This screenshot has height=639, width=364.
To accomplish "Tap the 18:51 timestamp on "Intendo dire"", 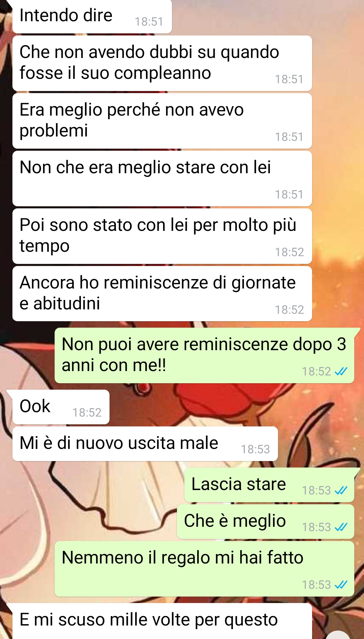I will [x=149, y=22].
